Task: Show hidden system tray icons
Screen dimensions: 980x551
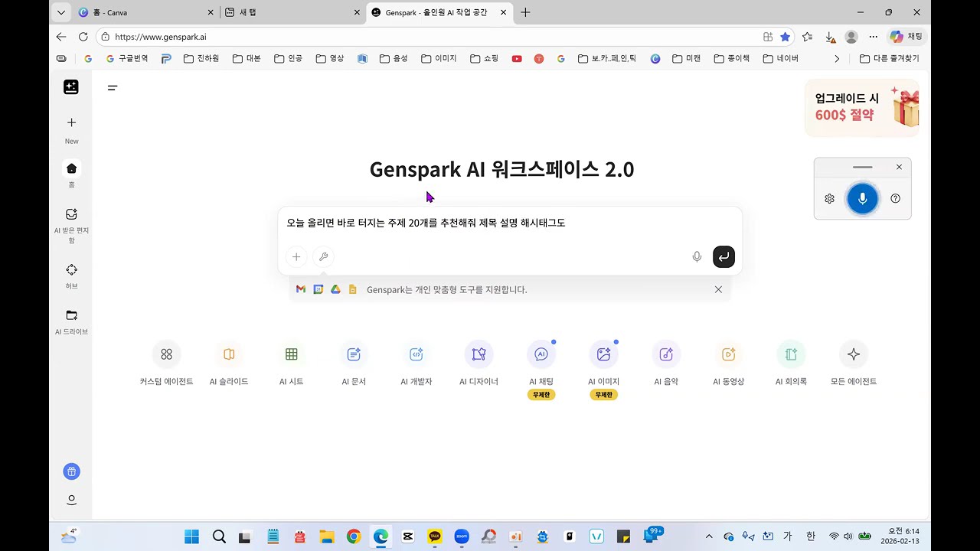Action: pos(709,536)
